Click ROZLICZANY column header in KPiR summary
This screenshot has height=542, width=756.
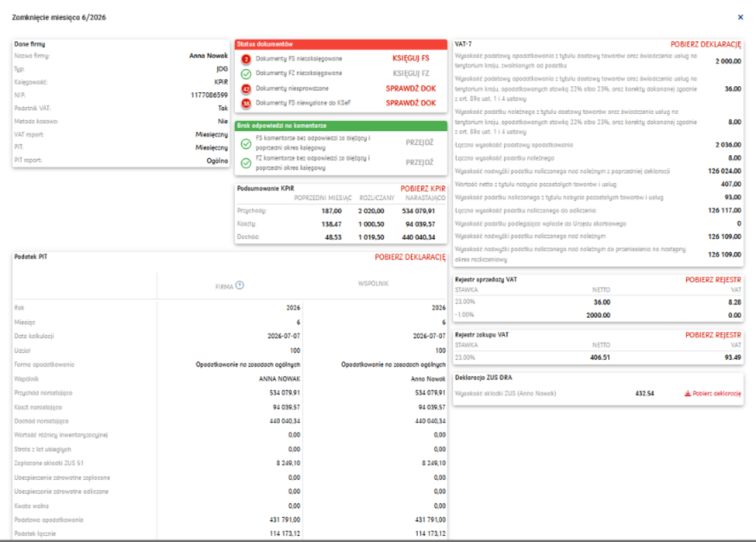coord(376,198)
